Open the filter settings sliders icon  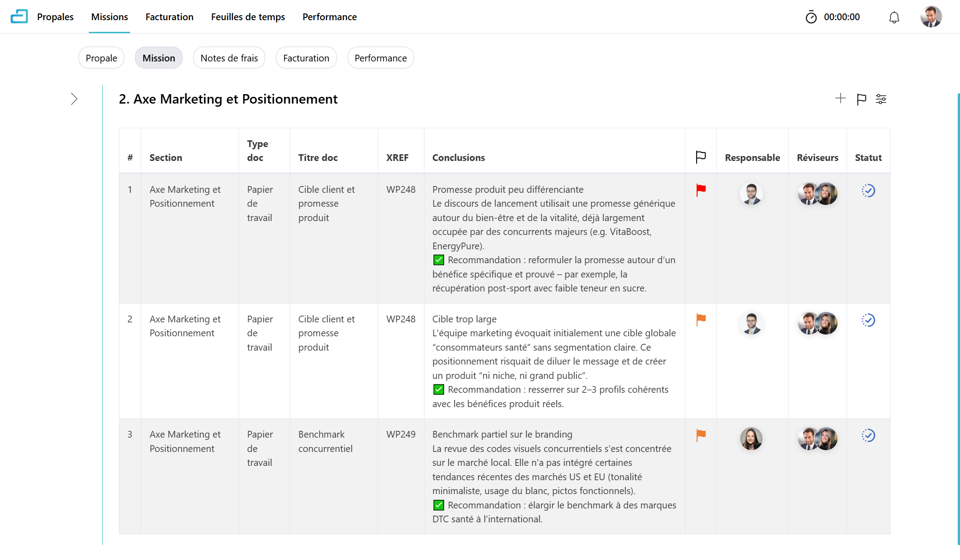[881, 99]
